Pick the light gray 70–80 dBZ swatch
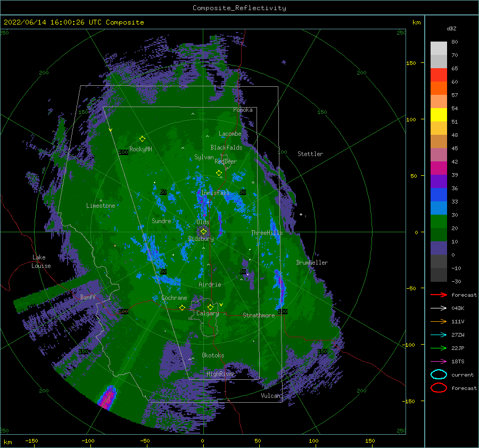479x448 pixels. (439, 48)
